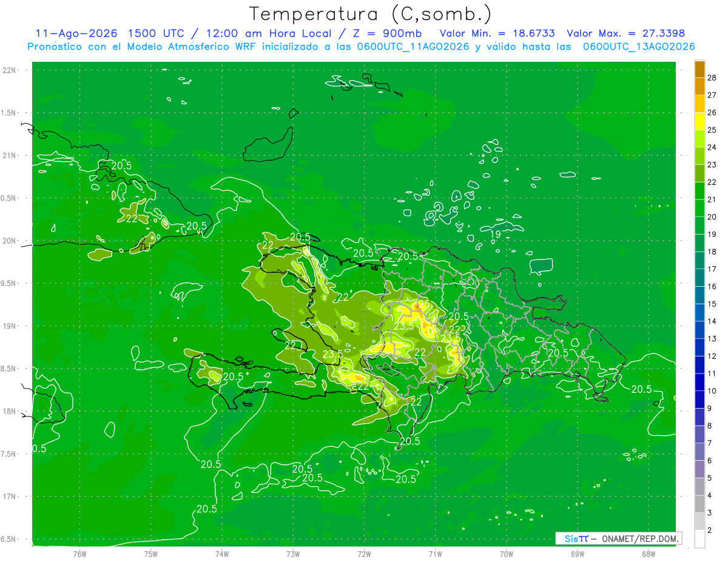The width and height of the screenshot is (728, 562).
Task: Click the "74W" longitude axis label
Action: 222,554
